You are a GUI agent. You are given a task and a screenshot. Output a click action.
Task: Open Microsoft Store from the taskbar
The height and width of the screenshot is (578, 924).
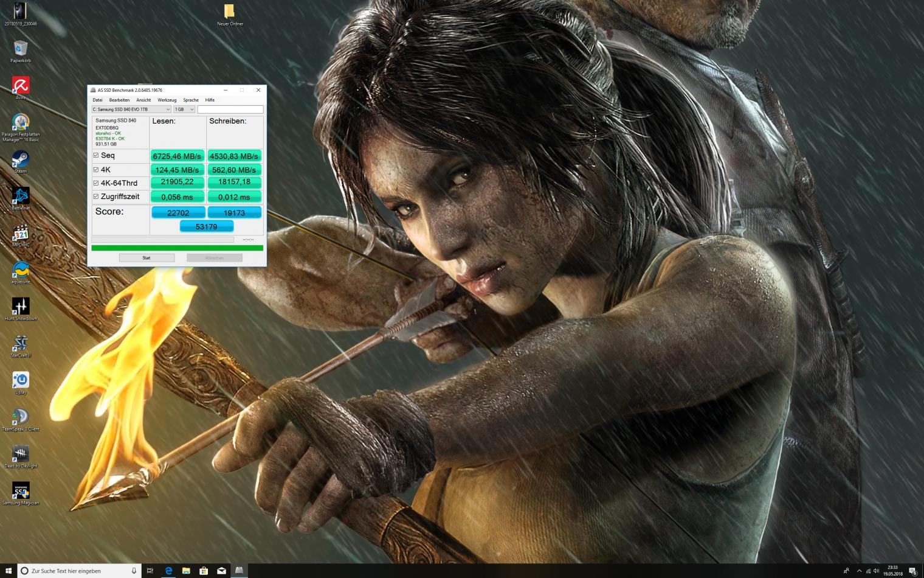point(204,571)
